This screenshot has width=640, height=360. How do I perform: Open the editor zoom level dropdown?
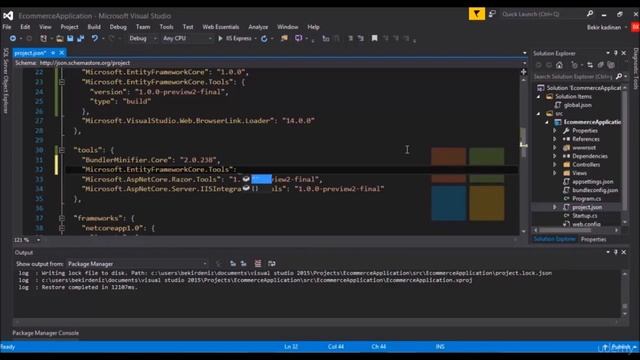coord(38,240)
